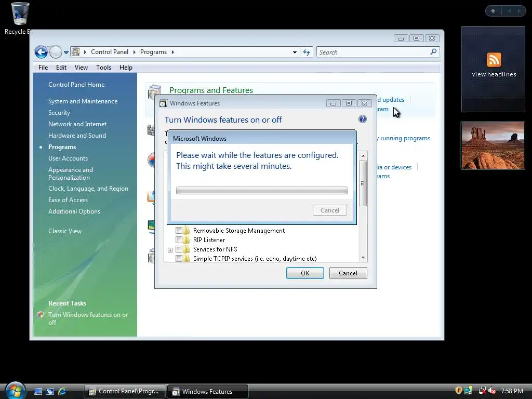Click the Services for NFS folder icon
Viewport: 532px width, 399px height.
(187, 249)
